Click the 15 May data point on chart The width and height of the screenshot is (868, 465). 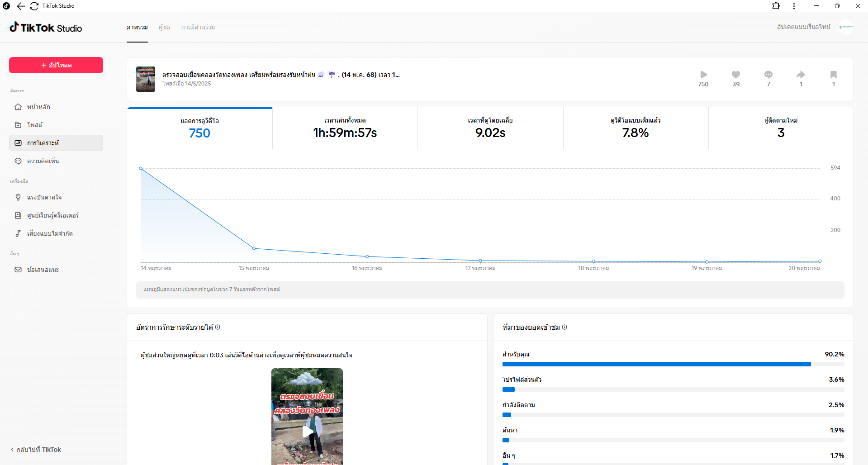(x=254, y=248)
